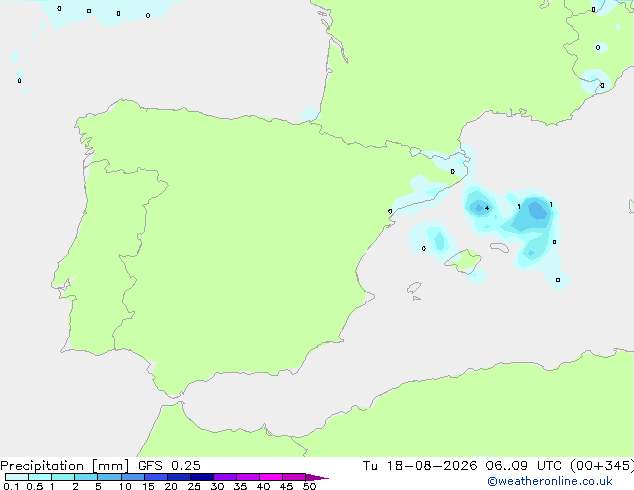
Task: Click legend scale value "30"
Action: (x=217, y=486)
